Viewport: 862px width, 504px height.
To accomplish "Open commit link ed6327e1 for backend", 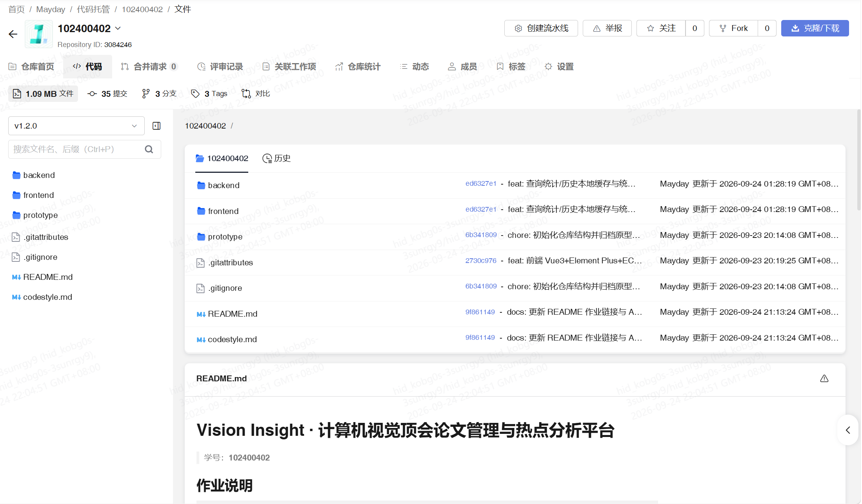I will pos(481,183).
